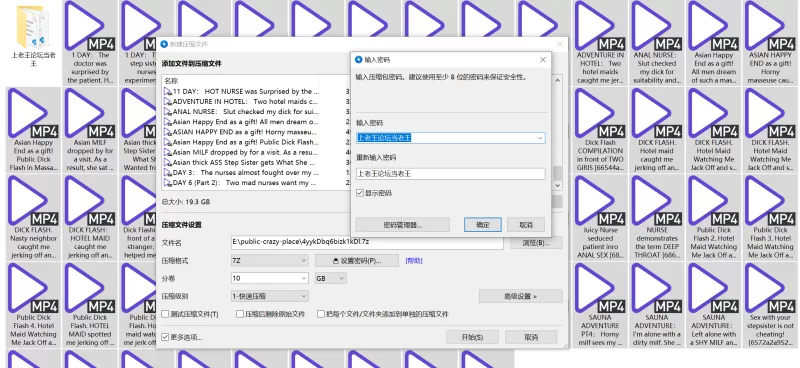Click the 开始(S) start button
This screenshot has width=800, height=368.
click(x=472, y=337)
